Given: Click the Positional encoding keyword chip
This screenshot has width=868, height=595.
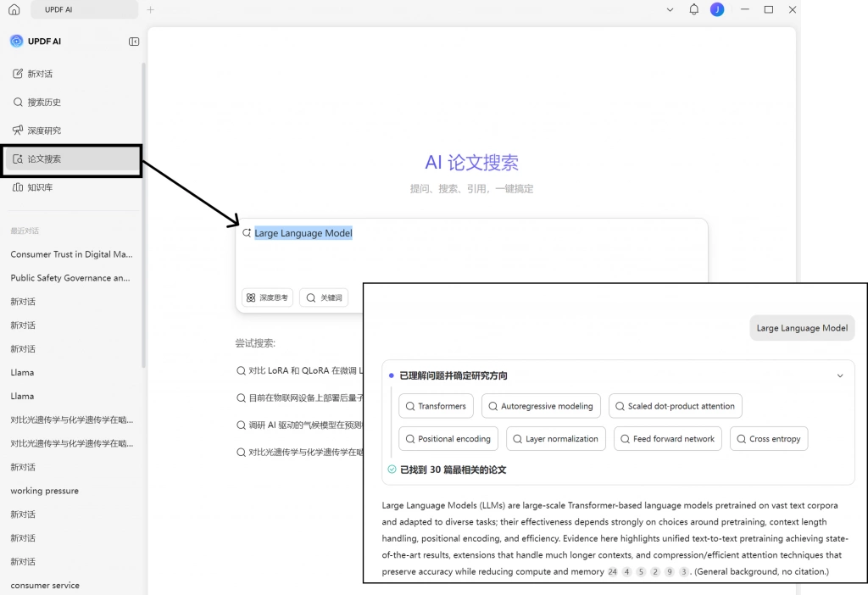Looking at the screenshot, I should click(x=448, y=439).
